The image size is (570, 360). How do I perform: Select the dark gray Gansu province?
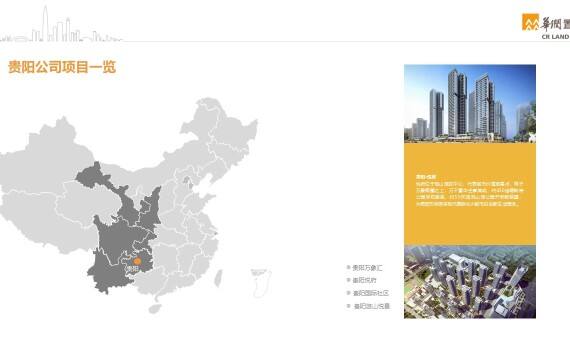(x=109, y=189)
